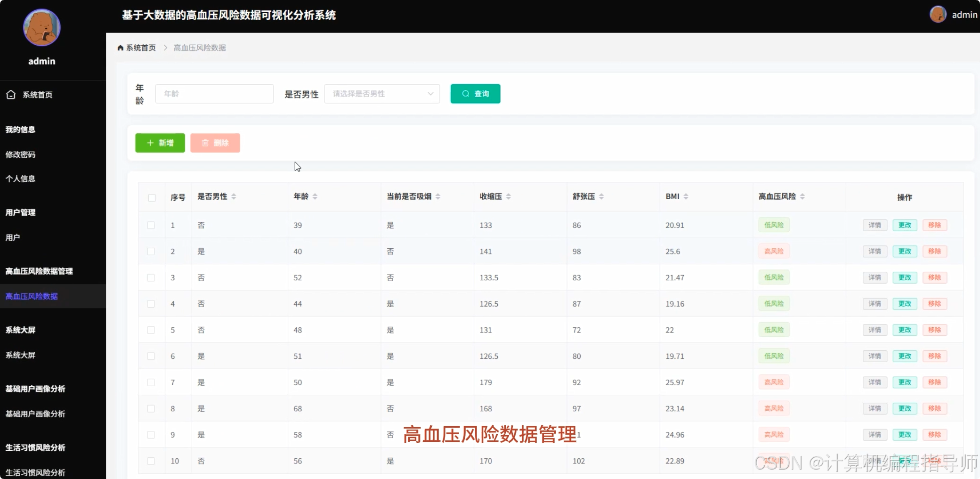Click the bear avatar in the sidebar
This screenshot has height=479, width=980.
[41, 28]
